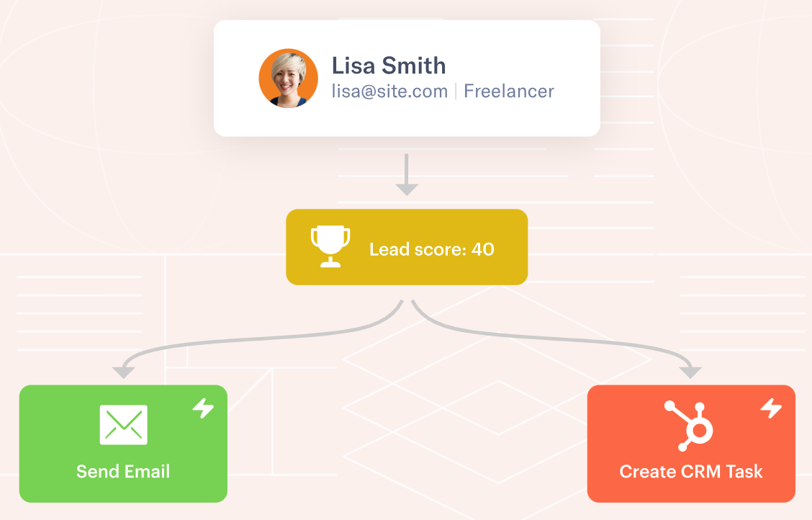Select the orange Create CRM Task card
812x520 pixels.
[x=691, y=444]
